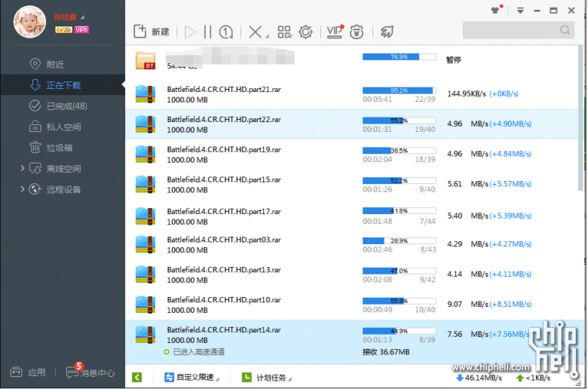588x389 pixels.
Task: Click the VIP6 badge
Action: click(x=81, y=29)
